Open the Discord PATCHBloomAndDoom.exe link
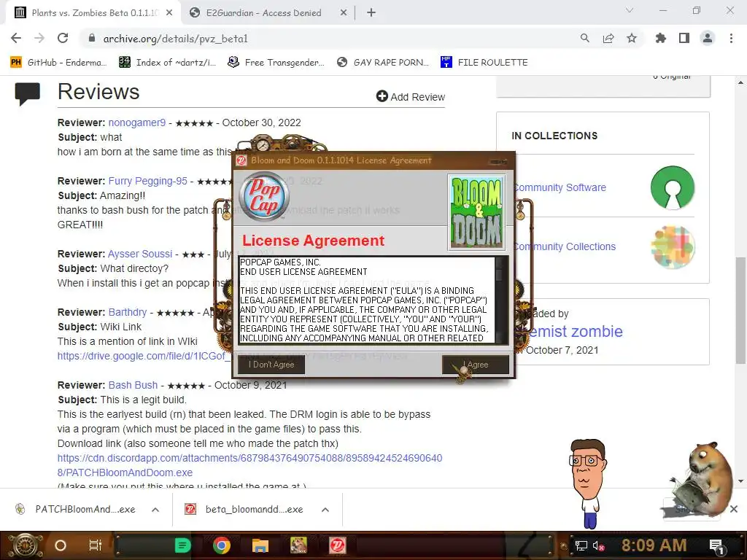 pos(249,465)
